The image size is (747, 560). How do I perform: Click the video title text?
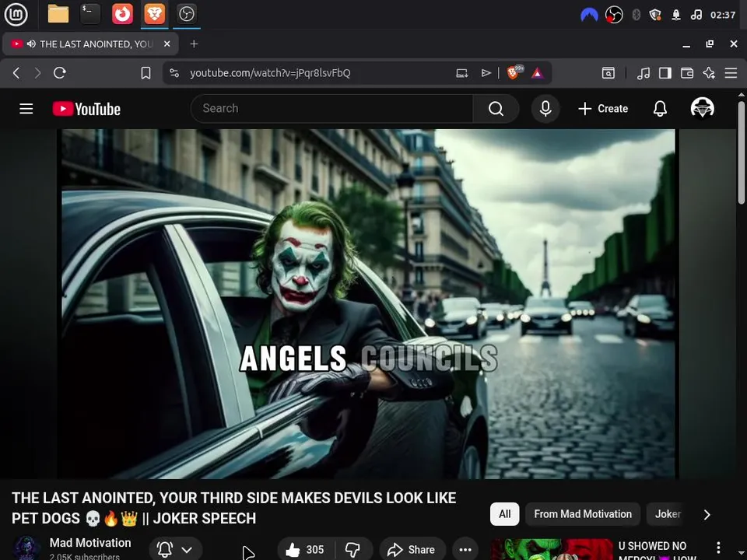(234, 508)
